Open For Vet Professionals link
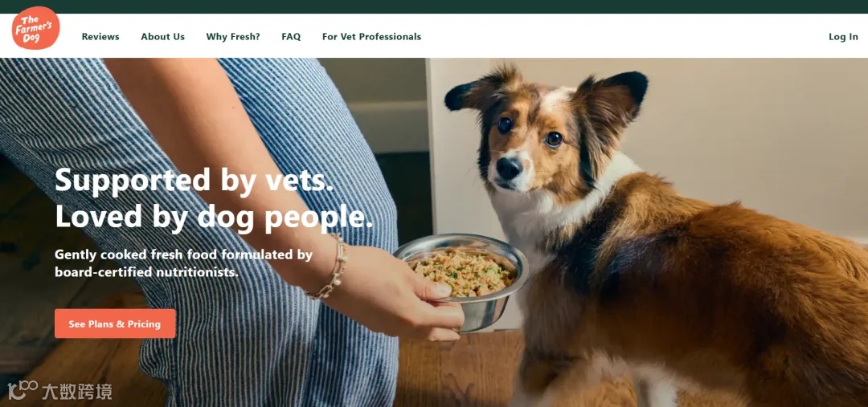The height and width of the screenshot is (407, 868). [x=371, y=36]
